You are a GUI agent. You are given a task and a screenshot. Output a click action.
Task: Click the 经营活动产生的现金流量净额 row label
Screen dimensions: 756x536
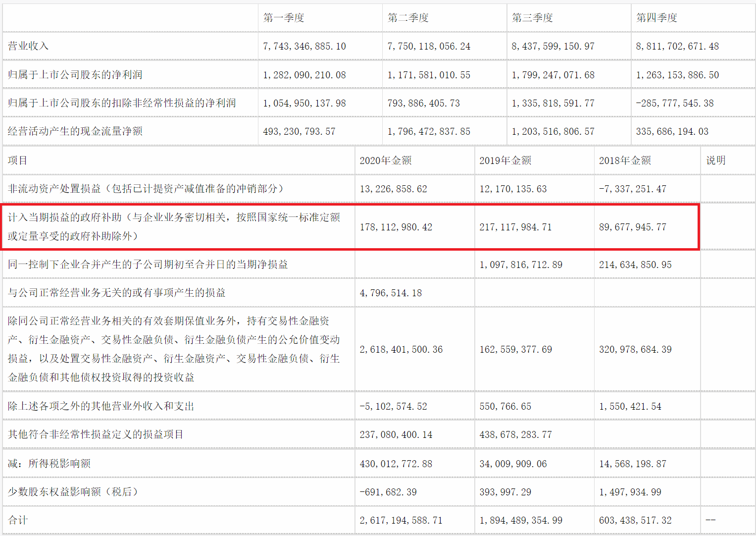[x=75, y=131]
